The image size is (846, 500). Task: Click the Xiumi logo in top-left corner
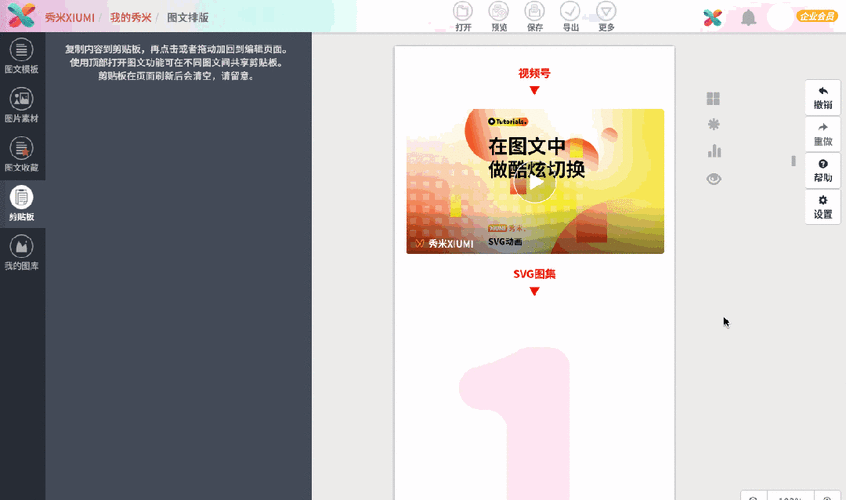[22, 16]
